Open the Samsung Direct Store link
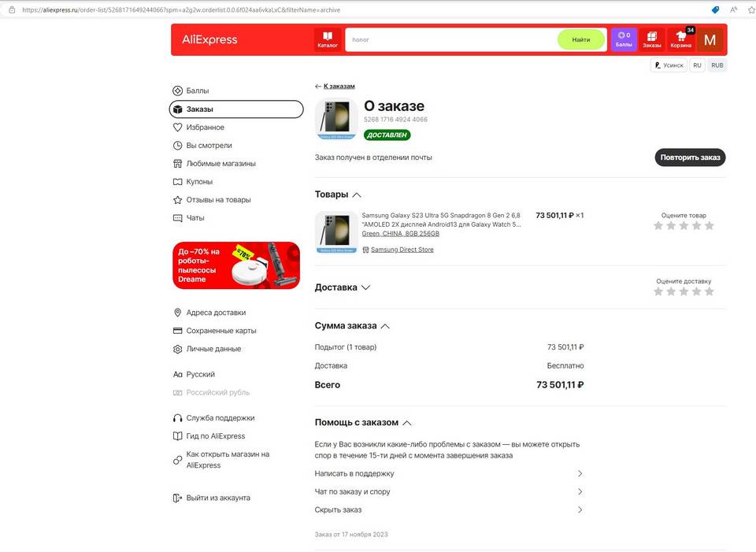 point(402,250)
